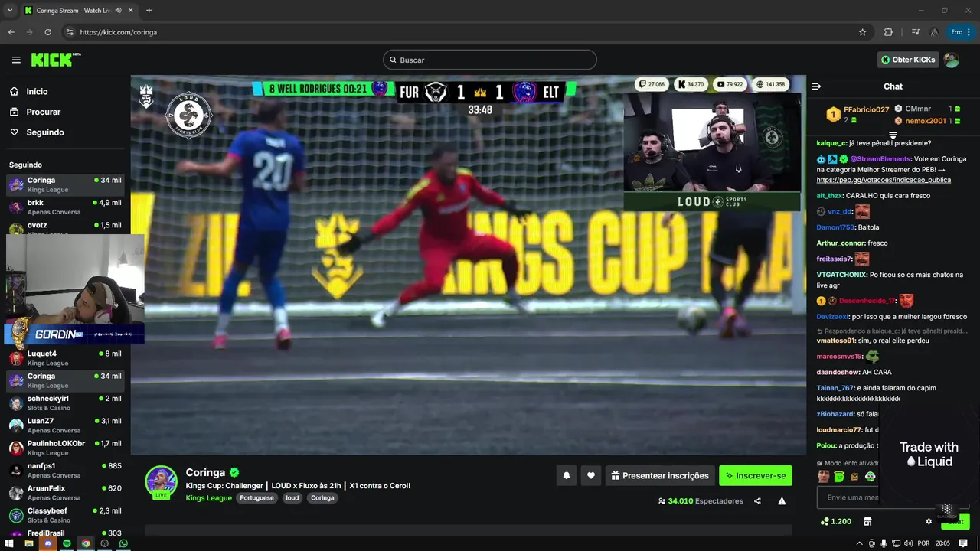The height and width of the screenshot is (551, 980).
Task: Insert the green skull emote
Action: 870,477
